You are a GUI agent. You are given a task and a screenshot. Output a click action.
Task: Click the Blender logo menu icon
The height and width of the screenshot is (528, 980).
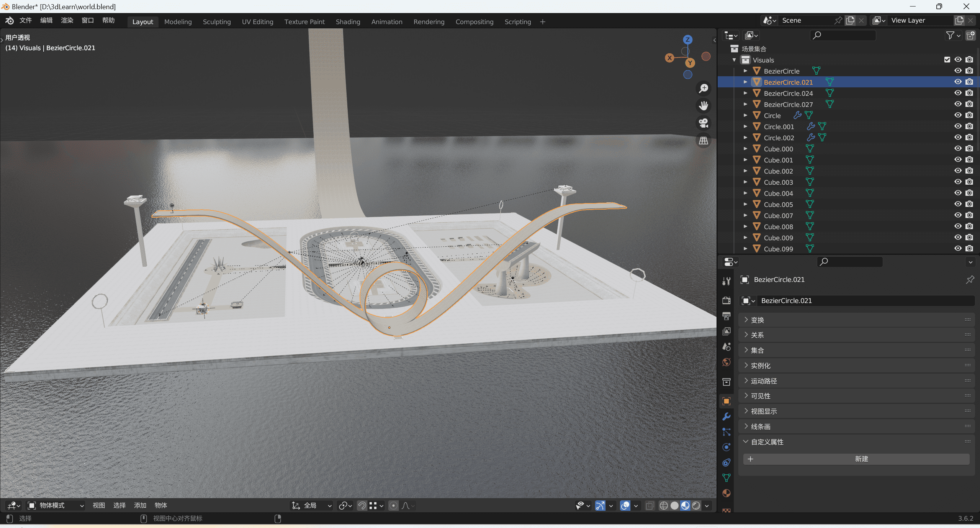(x=9, y=21)
